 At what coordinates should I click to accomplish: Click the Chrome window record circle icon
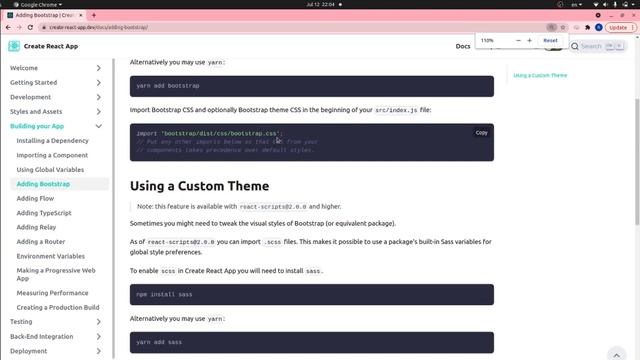[598, 15]
